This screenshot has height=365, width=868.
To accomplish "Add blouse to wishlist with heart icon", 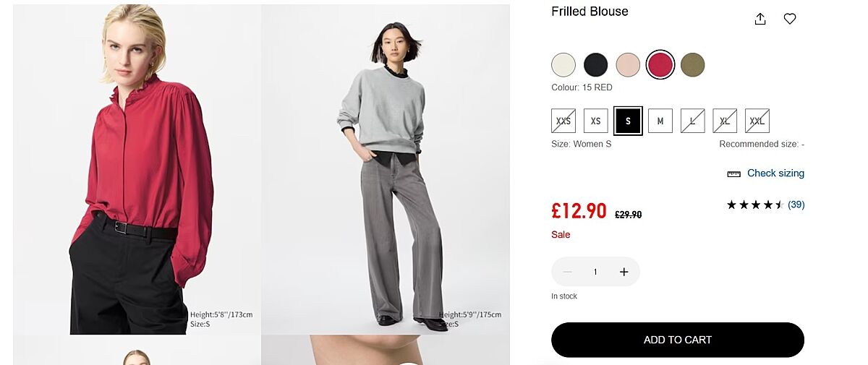I will (790, 20).
